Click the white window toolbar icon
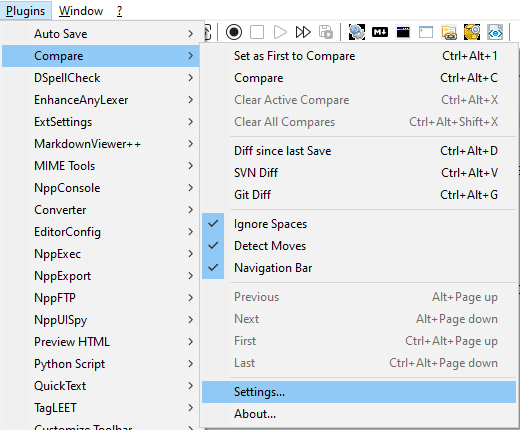This screenshot has height=430, width=520. point(426,32)
